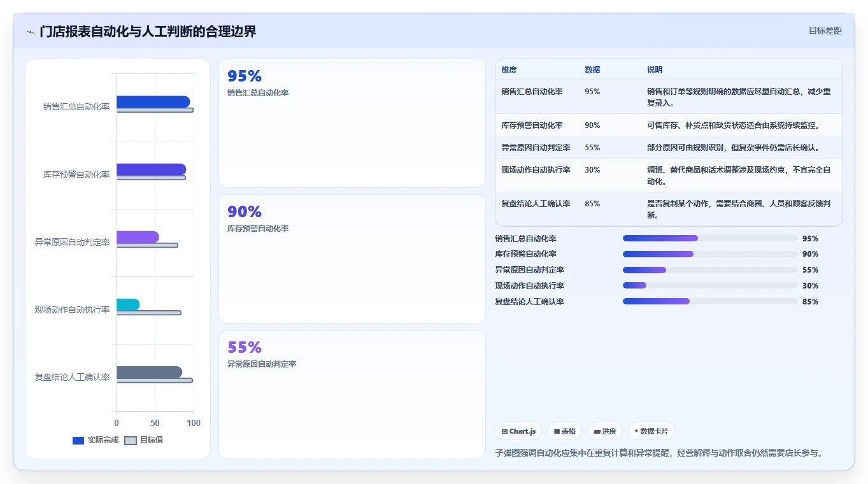Viewport: 868px width, 484px height.
Task: Select the 数据卡片 tag chip
Action: [651, 431]
